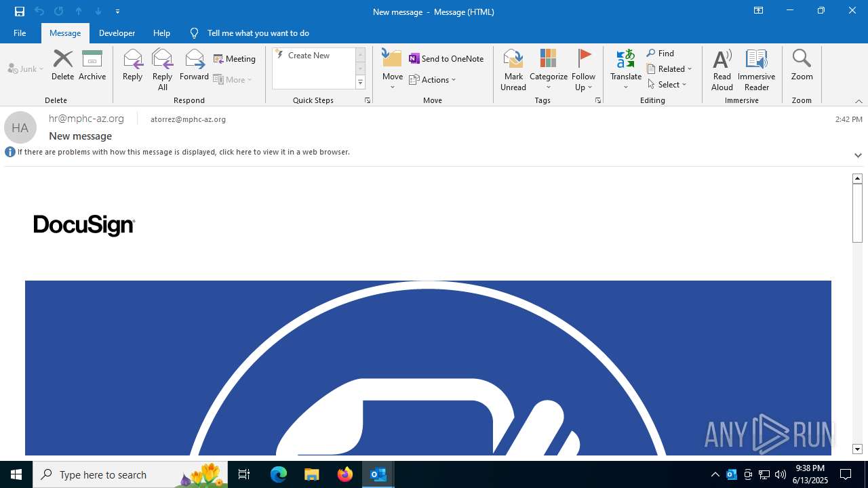The height and width of the screenshot is (488, 868).
Task: Open the Related dropdown
Action: [x=669, y=68]
